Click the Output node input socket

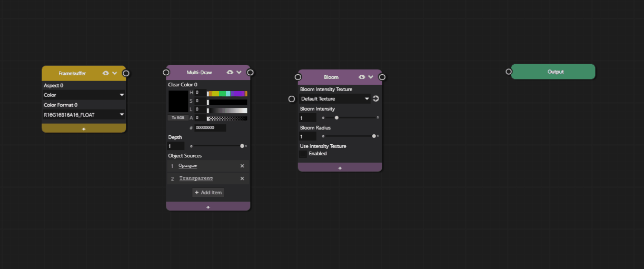click(509, 72)
